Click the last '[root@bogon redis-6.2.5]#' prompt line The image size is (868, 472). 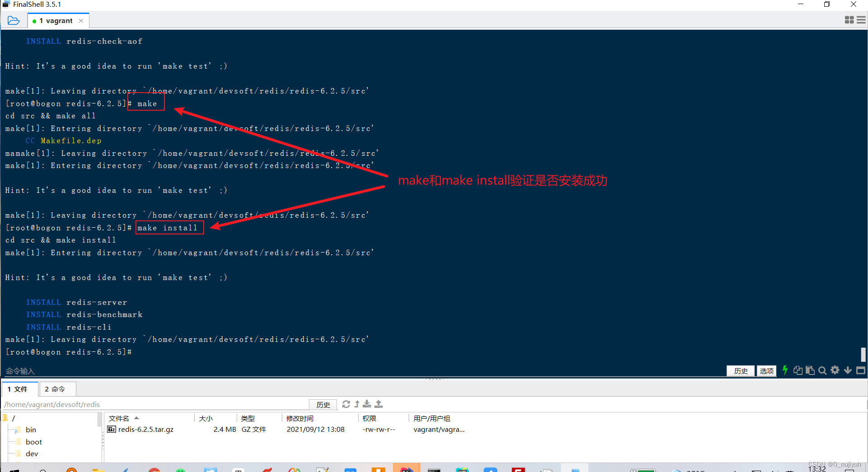[69, 352]
